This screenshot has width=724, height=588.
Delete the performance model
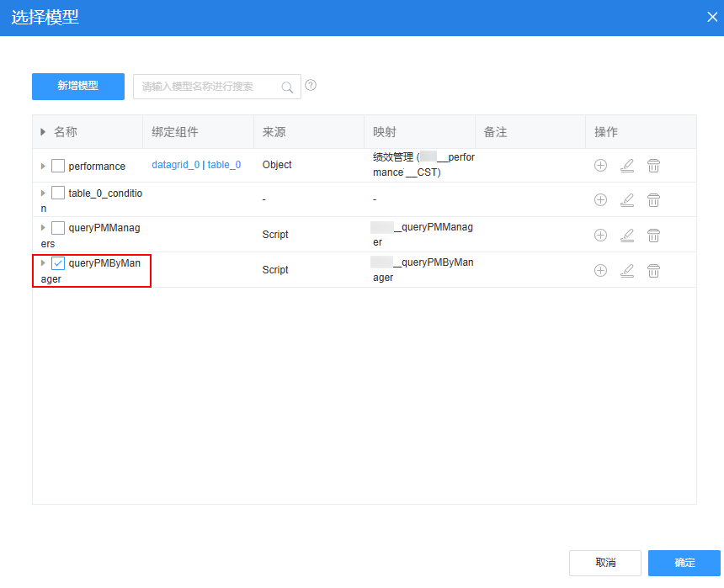click(x=653, y=165)
